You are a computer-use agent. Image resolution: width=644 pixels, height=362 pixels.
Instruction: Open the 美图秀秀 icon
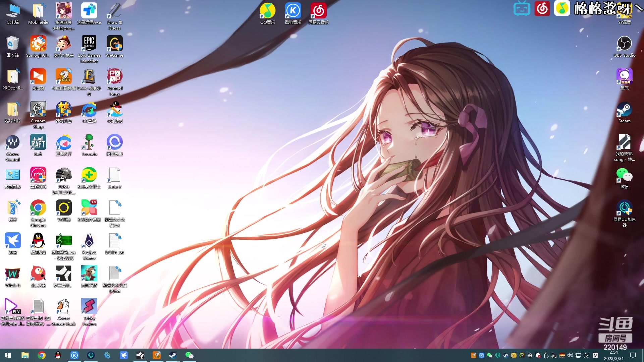[x=38, y=178]
